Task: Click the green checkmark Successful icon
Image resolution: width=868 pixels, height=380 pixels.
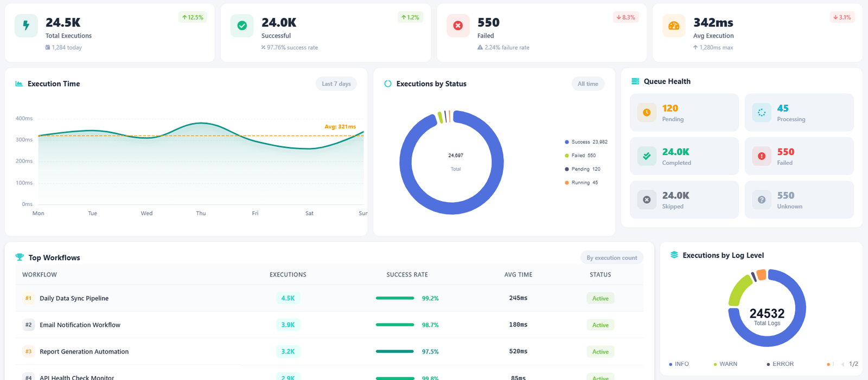Action: coord(242,25)
